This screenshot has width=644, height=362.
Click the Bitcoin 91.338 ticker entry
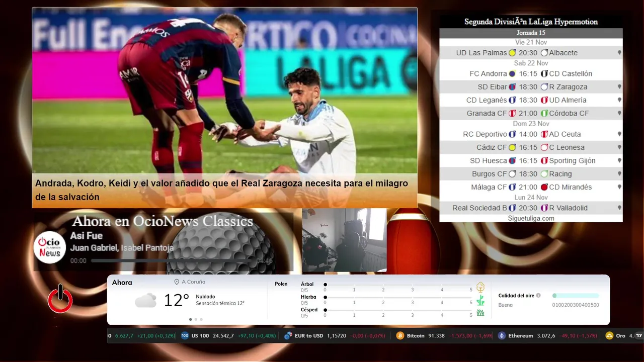tap(444, 335)
